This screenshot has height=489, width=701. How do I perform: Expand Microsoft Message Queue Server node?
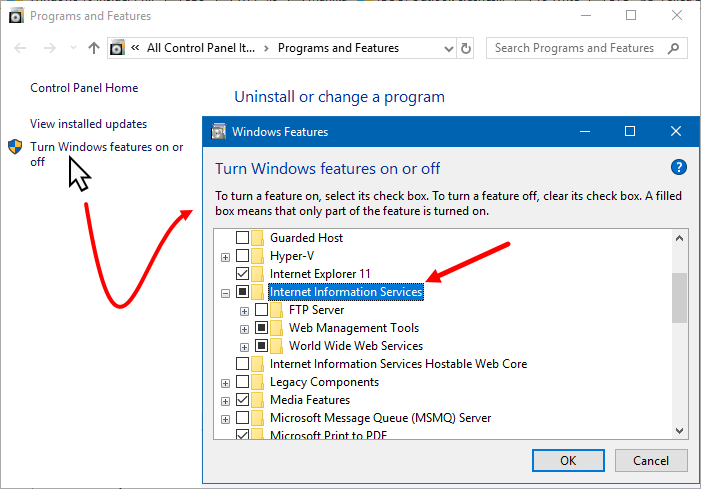click(225, 419)
